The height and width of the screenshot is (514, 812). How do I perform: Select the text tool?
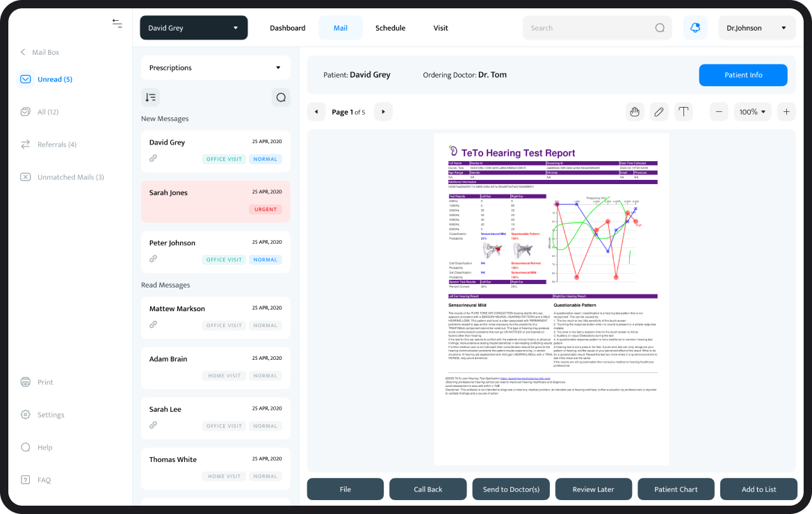point(683,112)
